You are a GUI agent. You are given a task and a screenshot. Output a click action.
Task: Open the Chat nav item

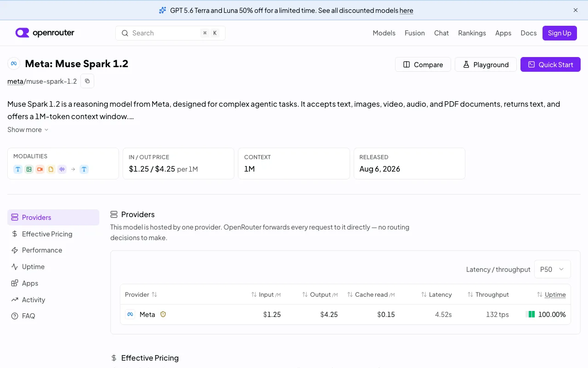coord(441,33)
